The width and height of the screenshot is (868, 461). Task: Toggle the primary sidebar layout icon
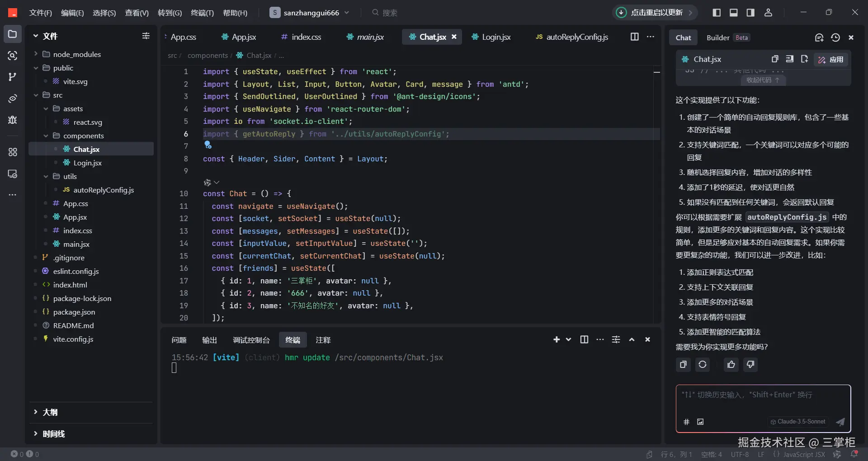point(717,13)
